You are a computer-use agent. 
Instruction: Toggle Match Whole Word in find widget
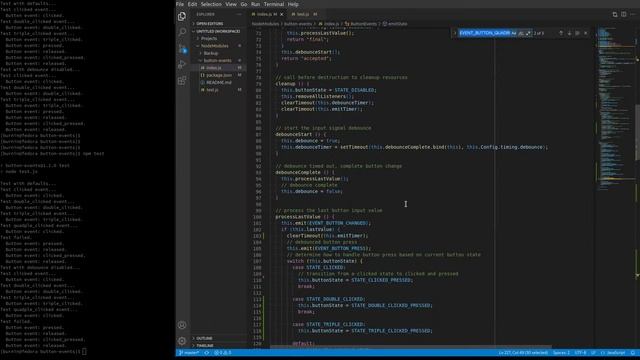point(521,33)
